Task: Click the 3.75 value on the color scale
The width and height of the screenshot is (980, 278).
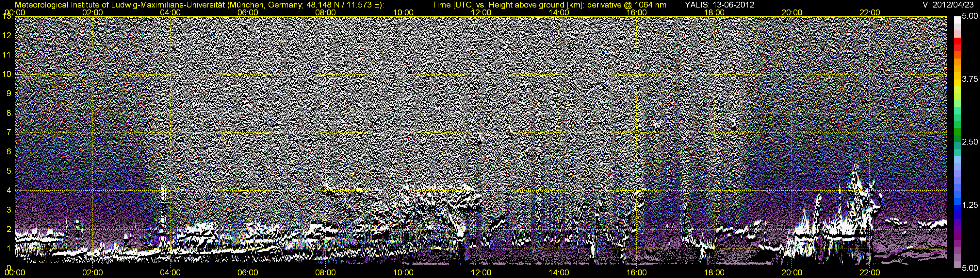Action: (x=970, y=79)
